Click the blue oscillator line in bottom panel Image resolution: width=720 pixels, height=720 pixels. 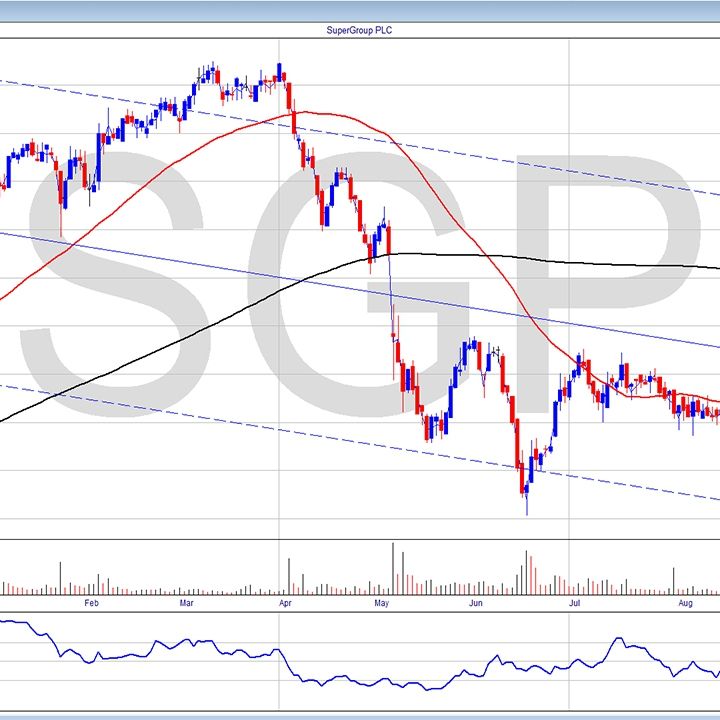coord(200,653)
